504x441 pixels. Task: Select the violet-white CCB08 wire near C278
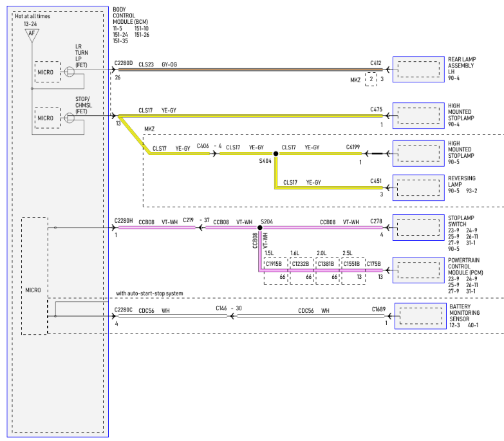tap(323, 227)
